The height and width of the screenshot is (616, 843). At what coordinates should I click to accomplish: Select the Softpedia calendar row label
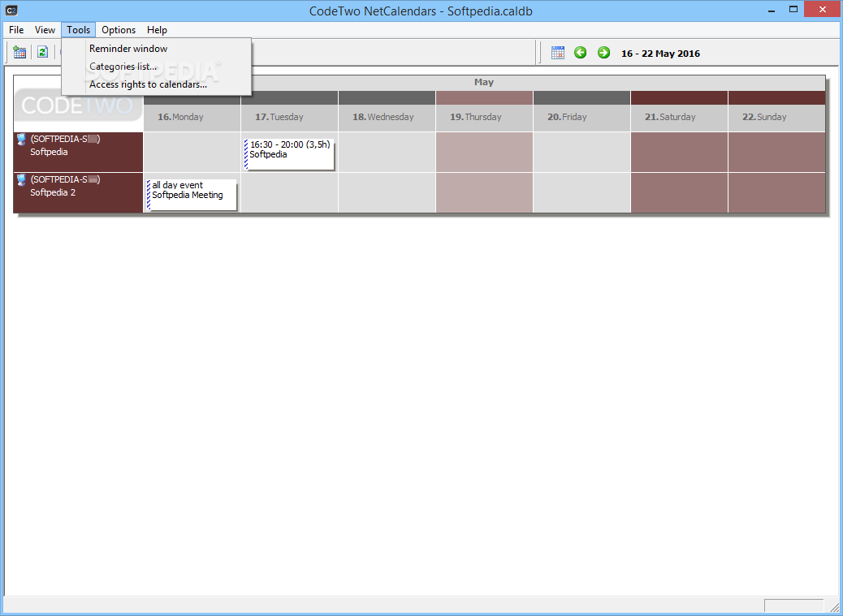click(x=79, y=152)
